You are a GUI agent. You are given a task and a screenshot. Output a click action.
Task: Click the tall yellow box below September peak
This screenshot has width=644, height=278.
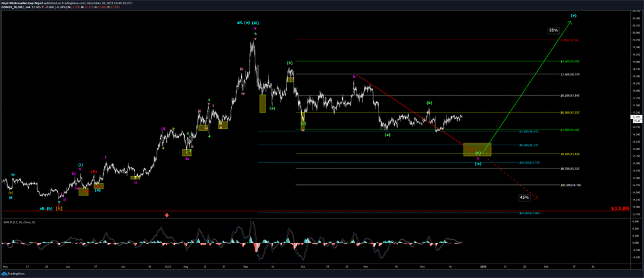pos(262,103)
